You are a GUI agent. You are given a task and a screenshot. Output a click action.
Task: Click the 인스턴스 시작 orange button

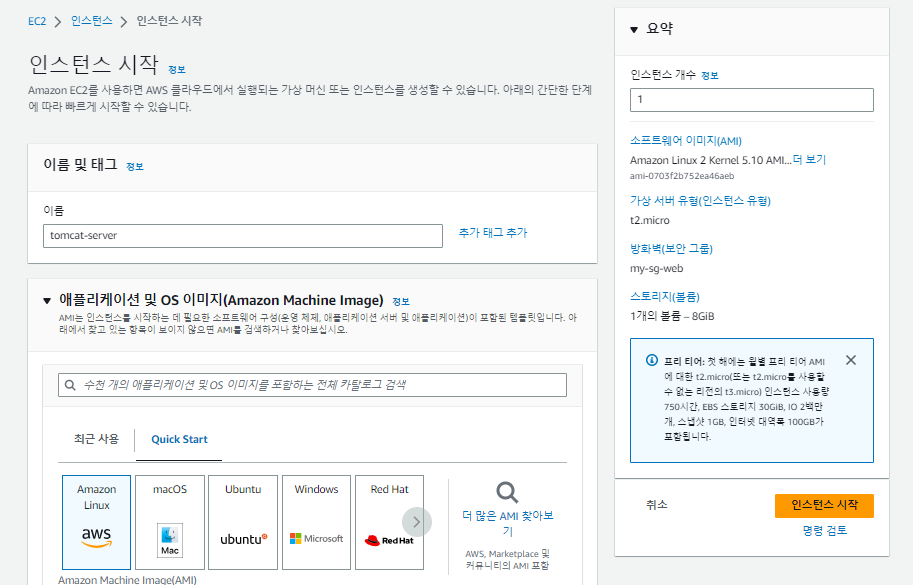point(824,505)
